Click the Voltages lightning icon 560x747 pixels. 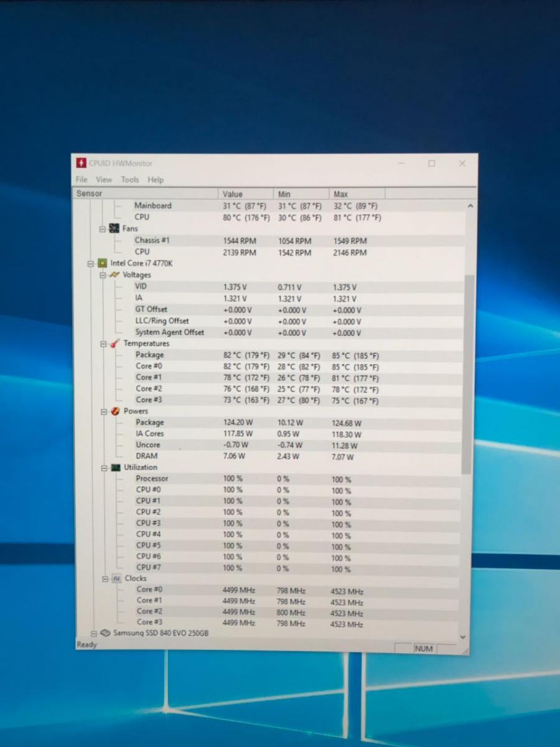point(114,275)
